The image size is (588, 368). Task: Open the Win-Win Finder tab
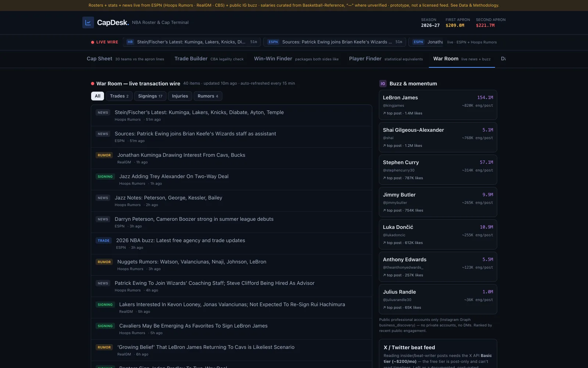tap(296, 59)
